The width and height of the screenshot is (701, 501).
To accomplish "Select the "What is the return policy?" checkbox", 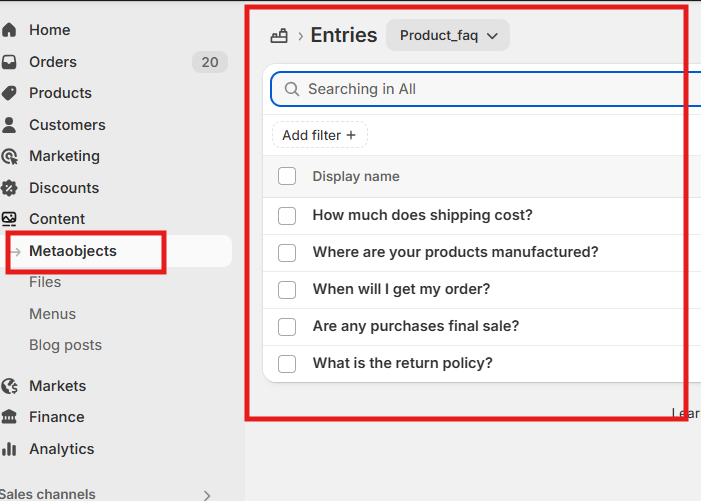I will 287,363.
